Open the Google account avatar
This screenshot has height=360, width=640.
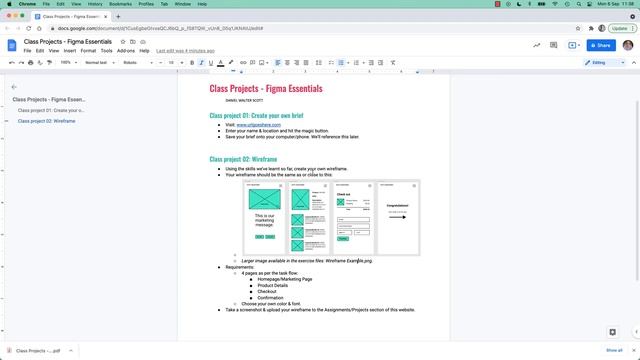[628, 45]
